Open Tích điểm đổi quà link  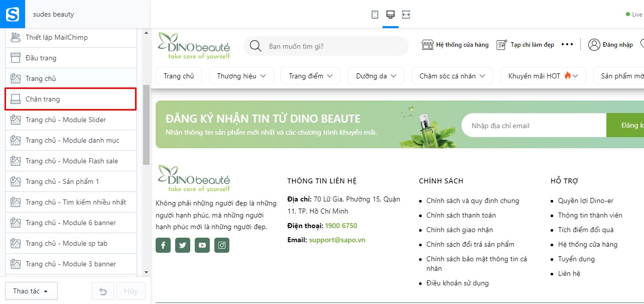586,230
